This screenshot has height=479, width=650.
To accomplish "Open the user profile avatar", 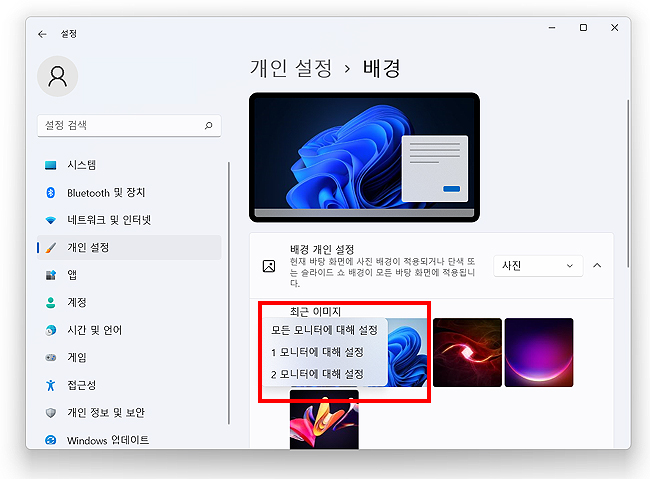I will [58, 76].
